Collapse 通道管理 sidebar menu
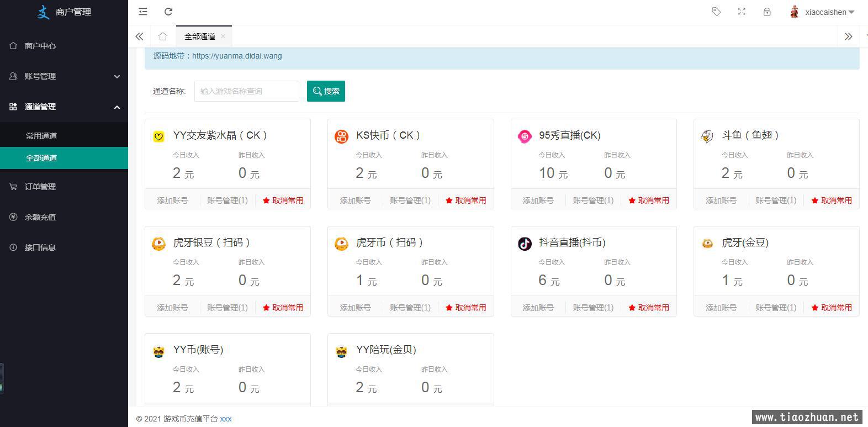The height and width of the screenshot is (427, 868). point(64,107)
